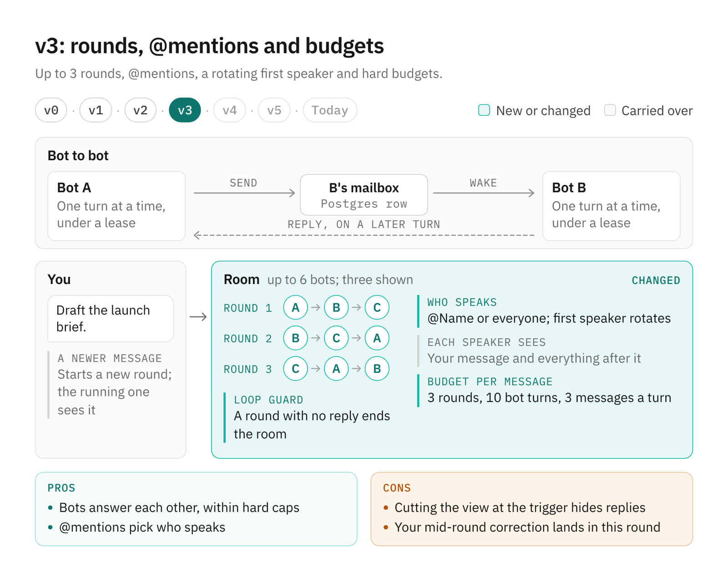
Task: Click the A NEWER MESSAGE note heading
Action: pos(110,358)
